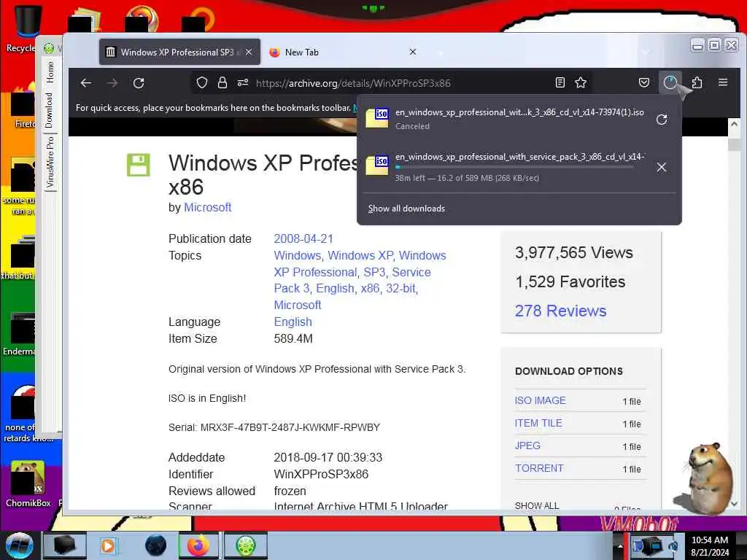Open ChomikBox desktop shortcut

coord(28,484)
